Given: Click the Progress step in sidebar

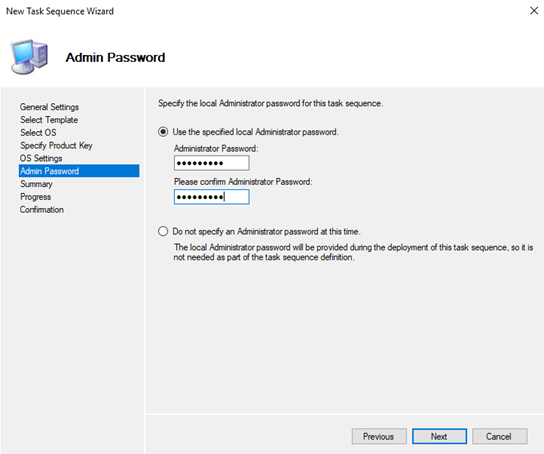Looking at the screenshot, I should (35, 197).
